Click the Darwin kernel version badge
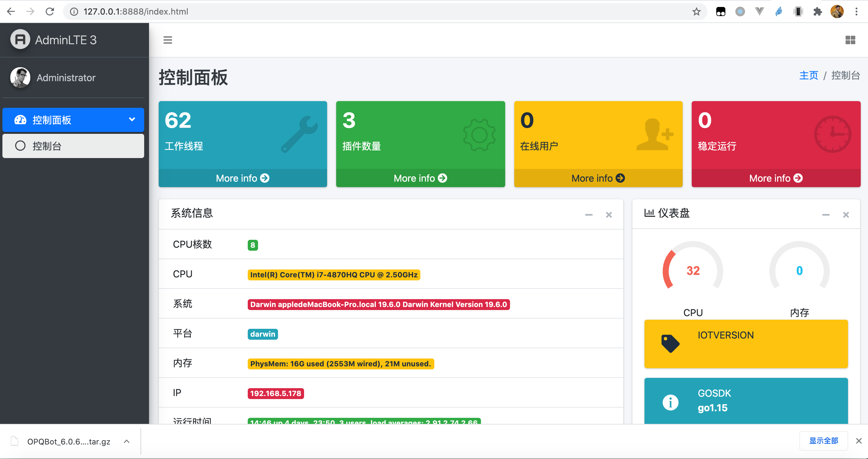868x459 pixels. tap(378, 304)
